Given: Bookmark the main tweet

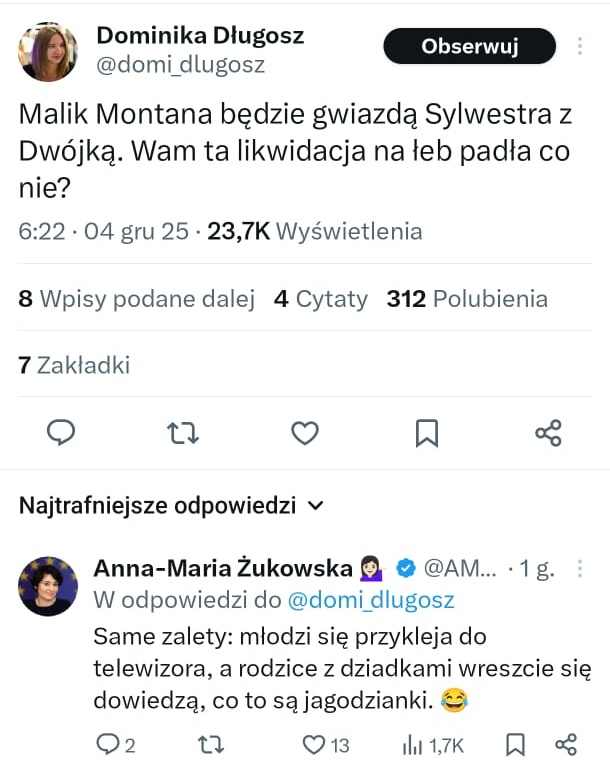Looking at the screenshot, I should point(426,432).
